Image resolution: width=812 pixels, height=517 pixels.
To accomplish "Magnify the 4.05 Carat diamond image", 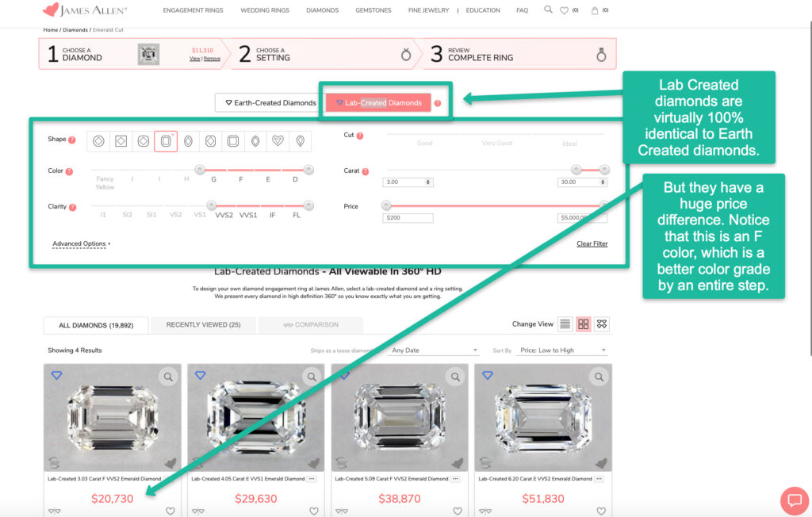I will pyautogui.click(x=312, y=377).
